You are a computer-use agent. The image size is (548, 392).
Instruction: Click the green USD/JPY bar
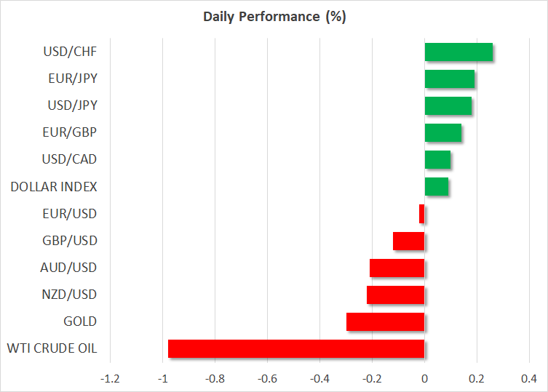[x=448, y=106]
